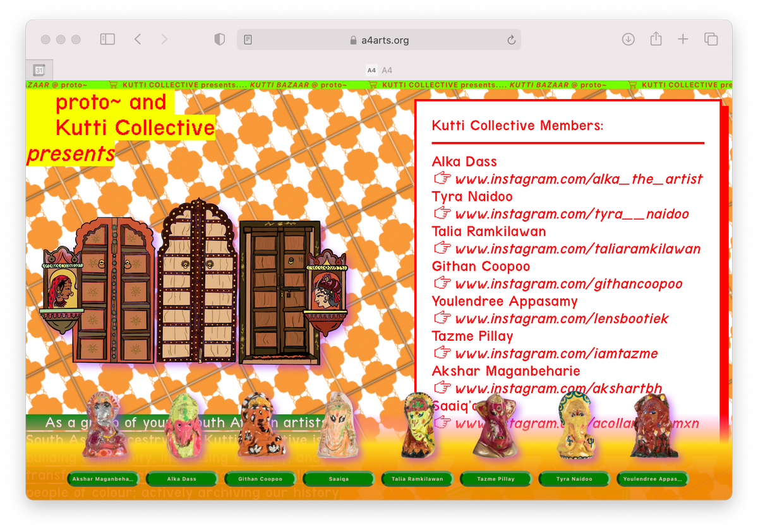Screen dimensions: 758x532
Task: Open the www.instagram.com/taliaramkilawan link
Action: tap(577, 249)
